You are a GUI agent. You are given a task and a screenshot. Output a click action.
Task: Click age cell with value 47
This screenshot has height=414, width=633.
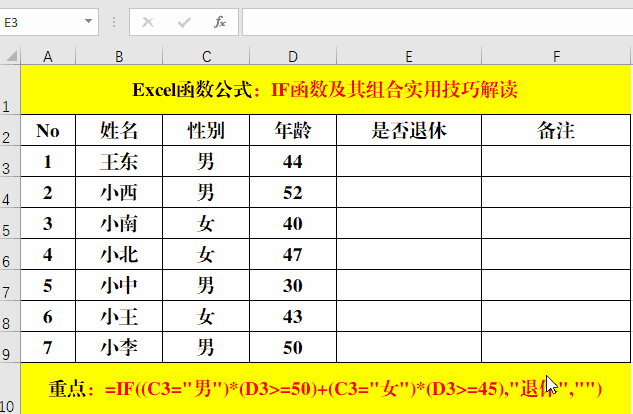293,254
